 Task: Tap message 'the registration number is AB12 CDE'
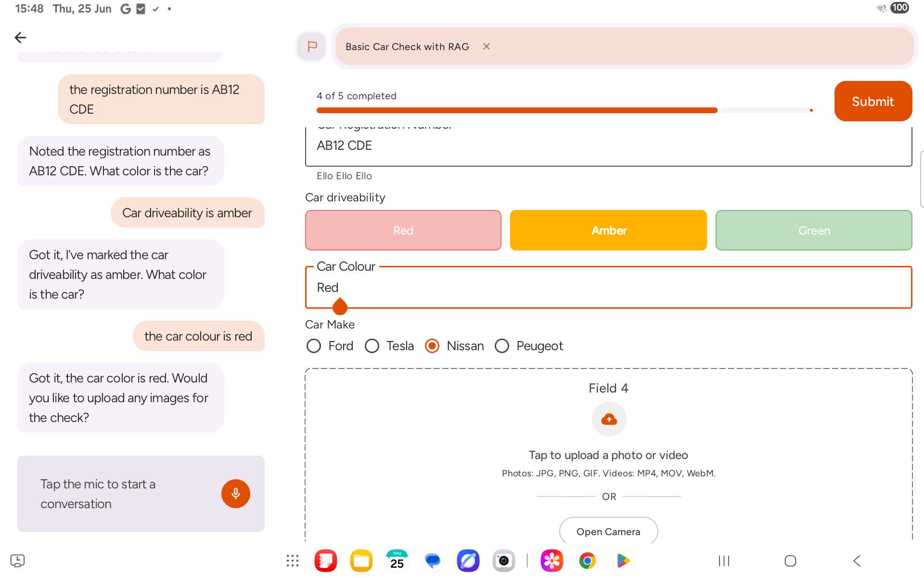point(161,99)
